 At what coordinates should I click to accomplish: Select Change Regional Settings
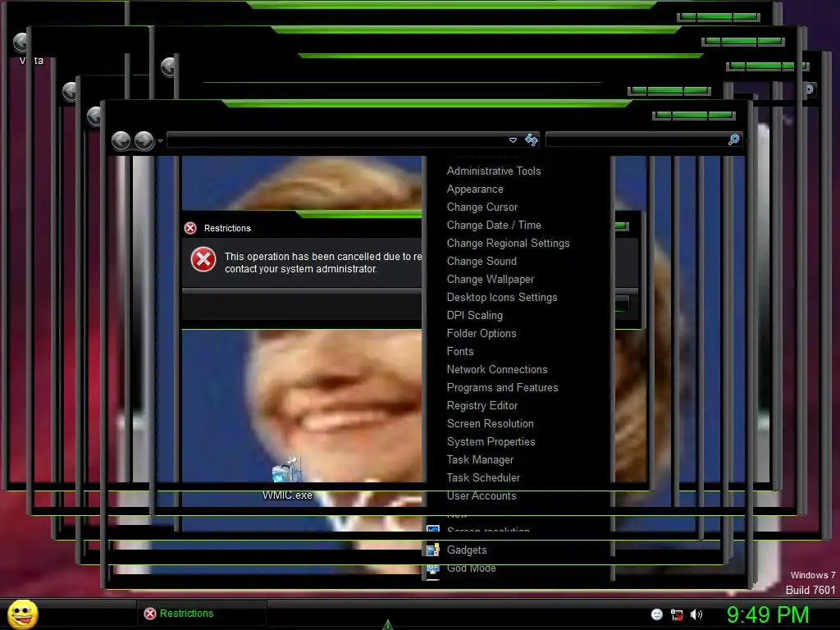508,243
